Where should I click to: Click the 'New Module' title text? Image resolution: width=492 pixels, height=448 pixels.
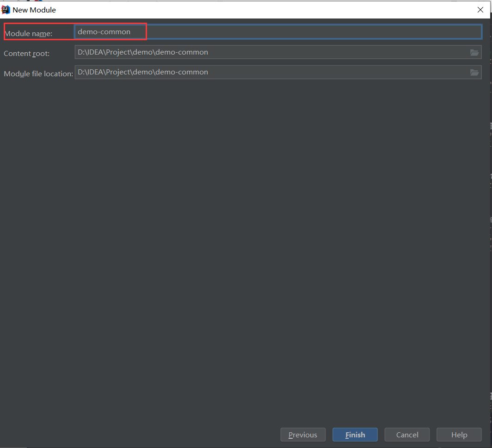point(34,10)
